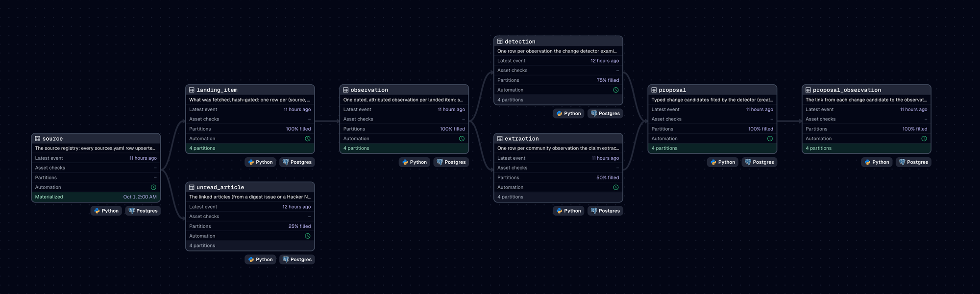The width and height of the screenshot is (980, 294).
Task: Click Materialized status row in source node
Action: [x=96, y=197]
